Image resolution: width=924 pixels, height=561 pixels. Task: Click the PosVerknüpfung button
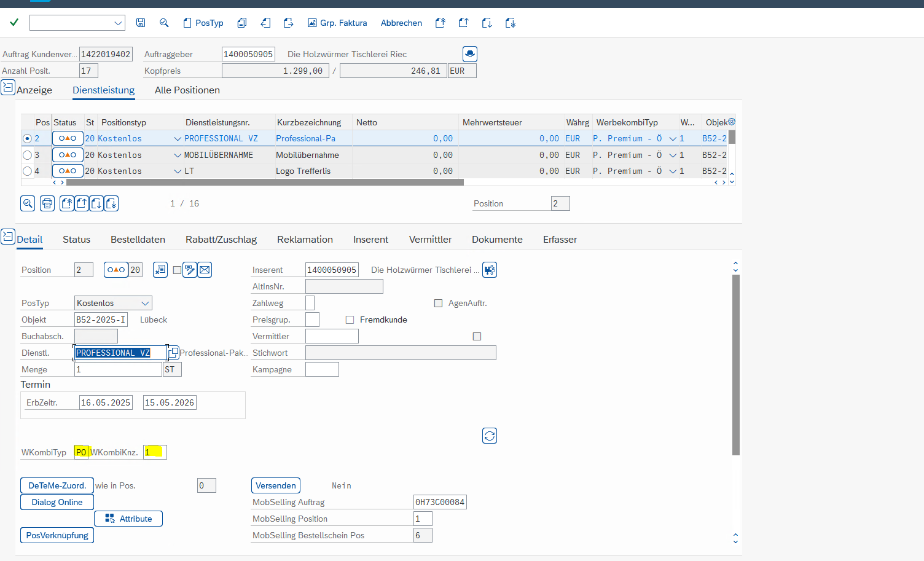click(x=57, y=535)
